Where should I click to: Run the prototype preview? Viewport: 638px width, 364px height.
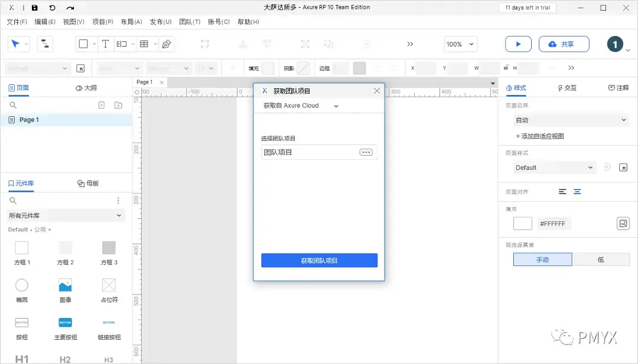pos(518,44)
